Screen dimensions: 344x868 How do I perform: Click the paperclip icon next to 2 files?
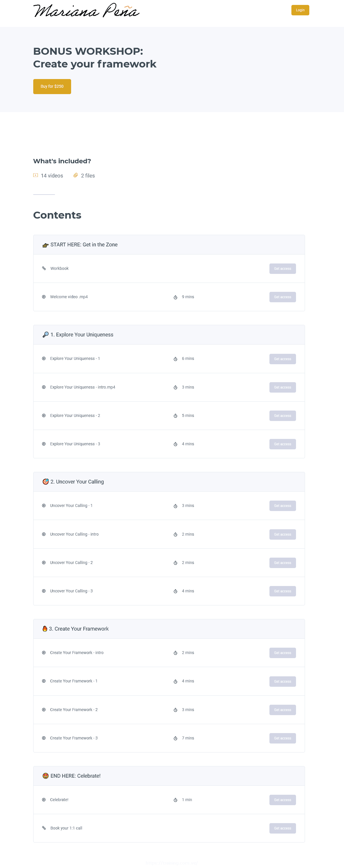(x=75, y=175)
